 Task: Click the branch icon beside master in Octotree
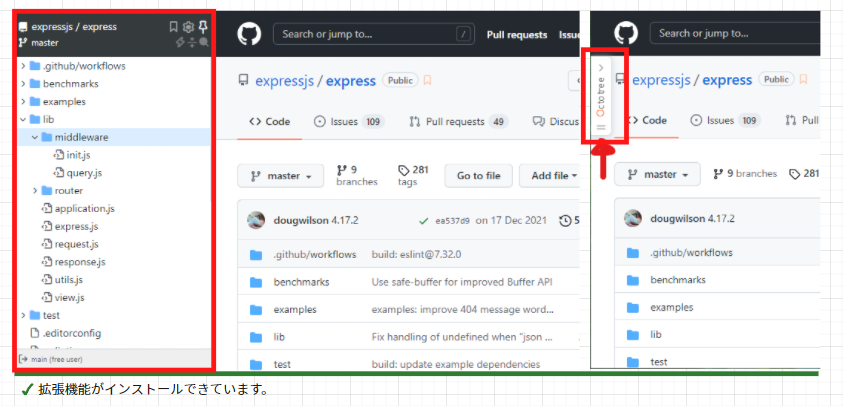click(x=23, y=42)
